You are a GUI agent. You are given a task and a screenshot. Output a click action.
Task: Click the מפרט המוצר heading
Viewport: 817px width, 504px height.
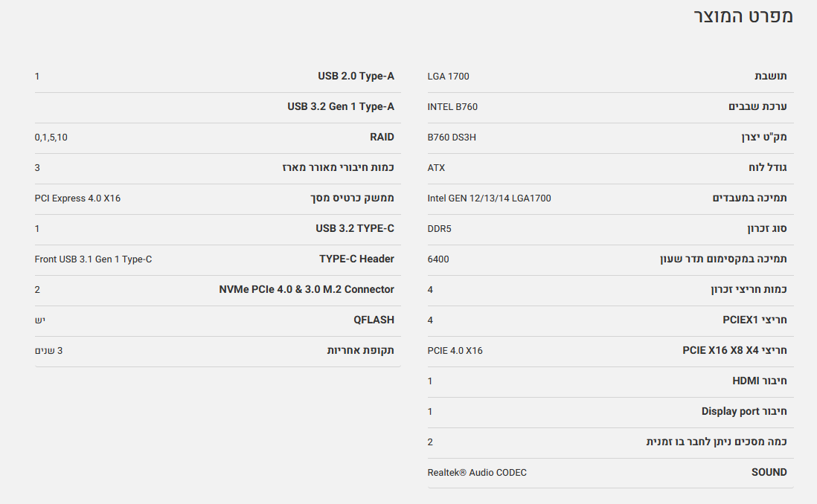click(743, 17)
